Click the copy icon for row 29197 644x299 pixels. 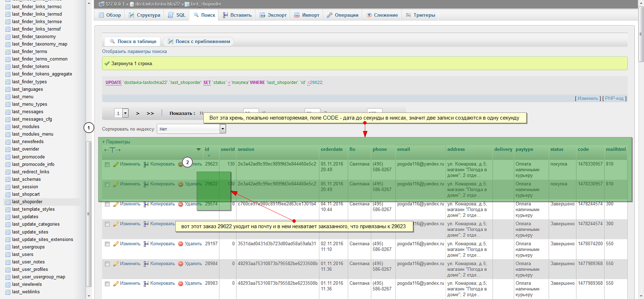pyautogui.click(x=146, y=244)
